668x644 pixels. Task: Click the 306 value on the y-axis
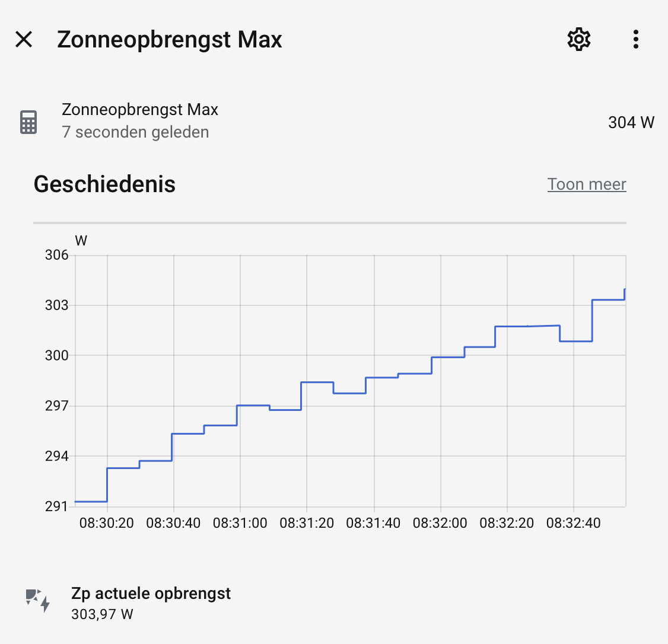57,255
